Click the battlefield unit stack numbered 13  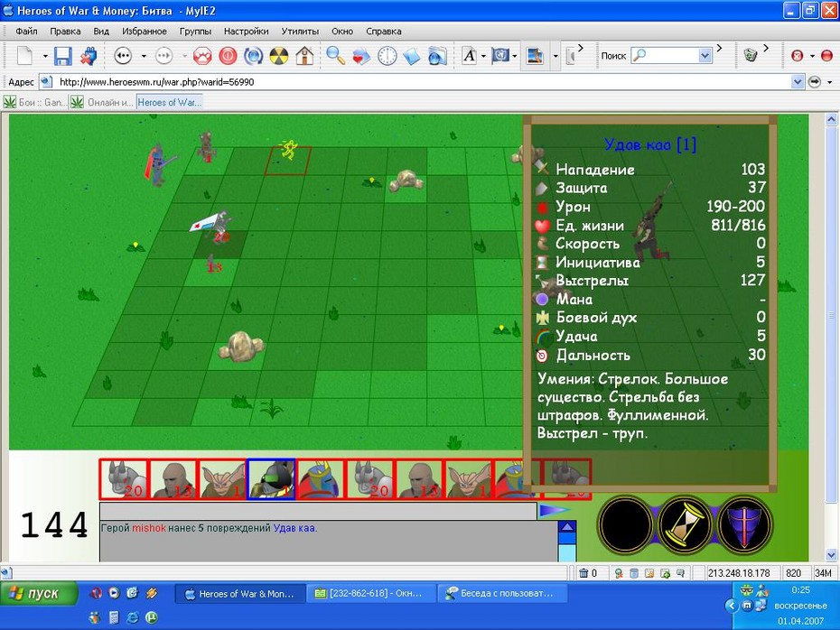213,265
